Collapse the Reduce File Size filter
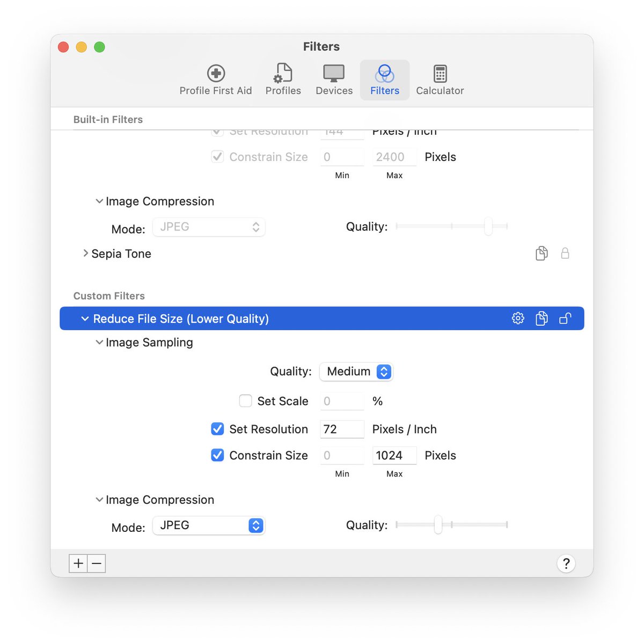Image resolution: width=644 pixels, height=644 pixels. click(85, 319)
